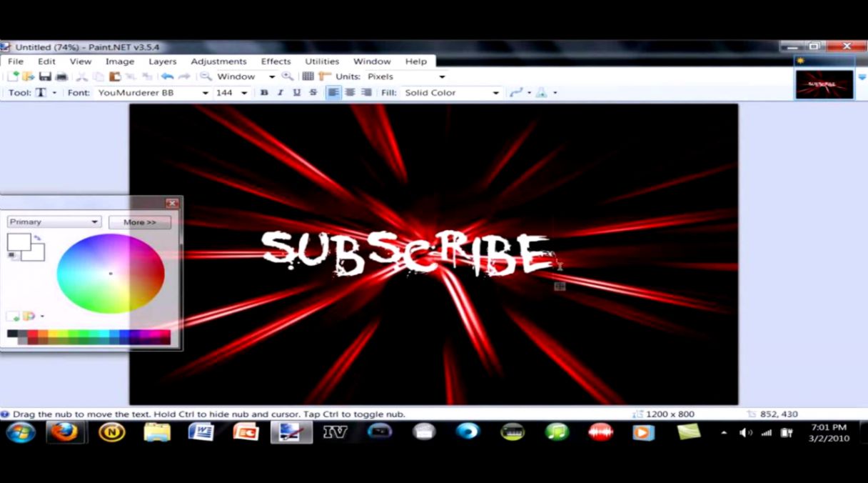Click the SUBSCRIBE image thumbnail at top right
Image resolution: width=868 pixels, height=483 pixels.
pyautogui.click(x=824, y=84)
